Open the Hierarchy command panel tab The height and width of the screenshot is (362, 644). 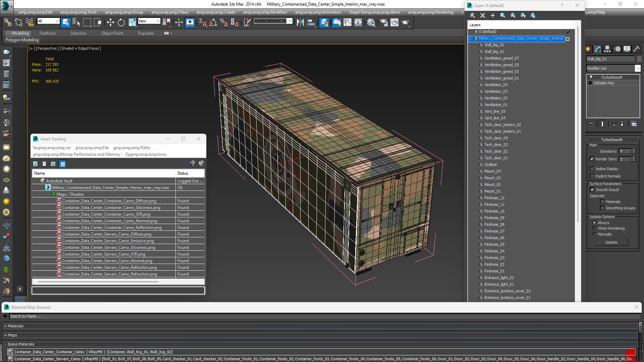click(x=607, y=49)
